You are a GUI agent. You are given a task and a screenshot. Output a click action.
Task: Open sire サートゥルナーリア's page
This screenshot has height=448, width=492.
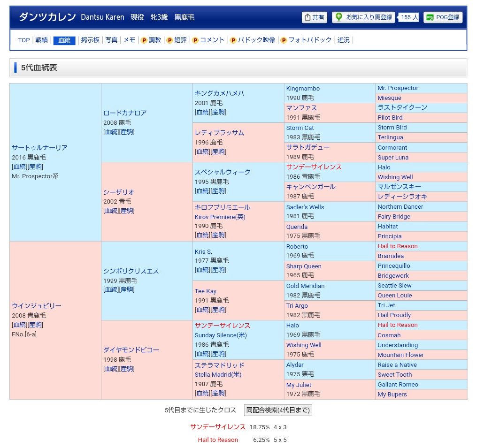tap(39, 148)
